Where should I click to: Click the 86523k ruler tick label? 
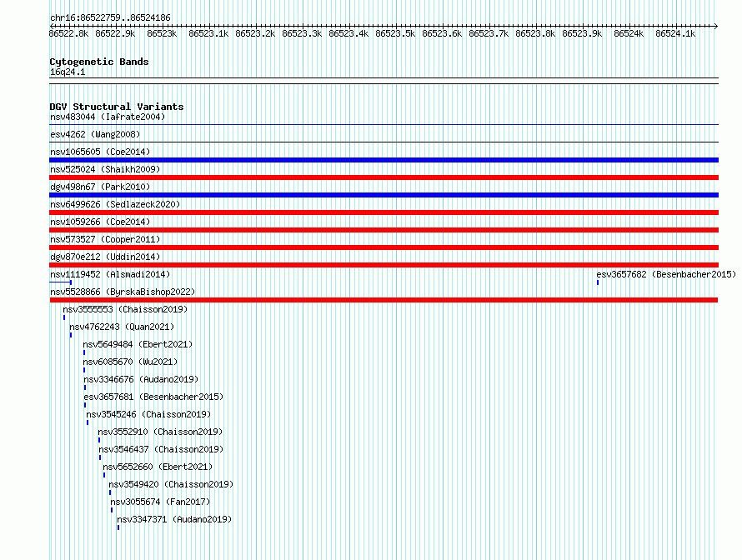[162, 33]
